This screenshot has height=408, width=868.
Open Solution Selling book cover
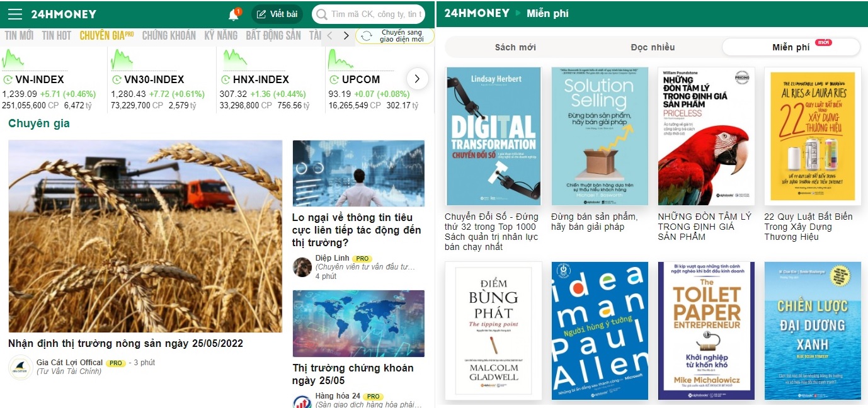point(600,136)
